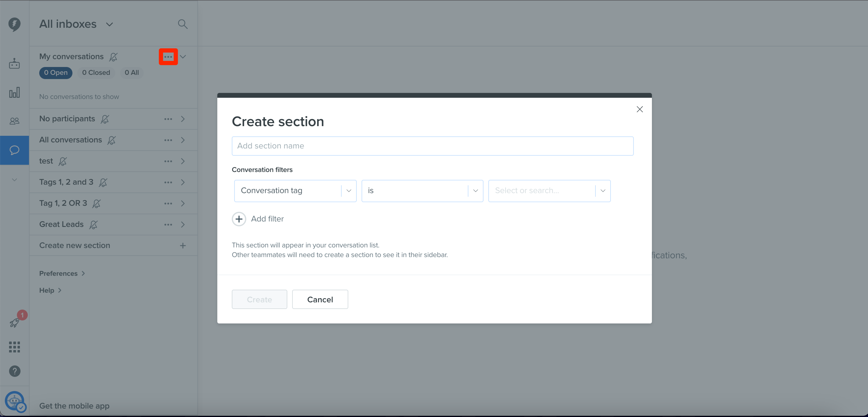Click the Create button
The height and width of the screenshot is (417, 868).
click(259, 299)
